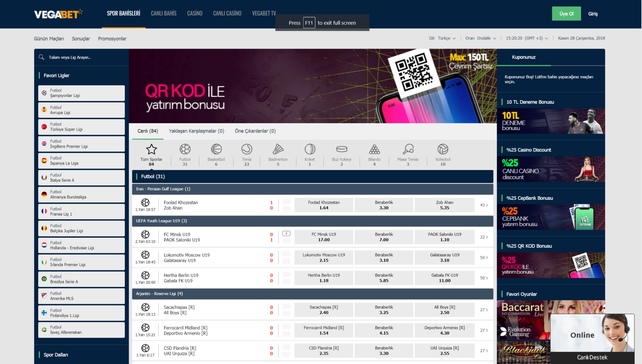This screenshot has height=364, width=642.
Task: Open the Kuponunuz tab
Action: pos(524,57)
